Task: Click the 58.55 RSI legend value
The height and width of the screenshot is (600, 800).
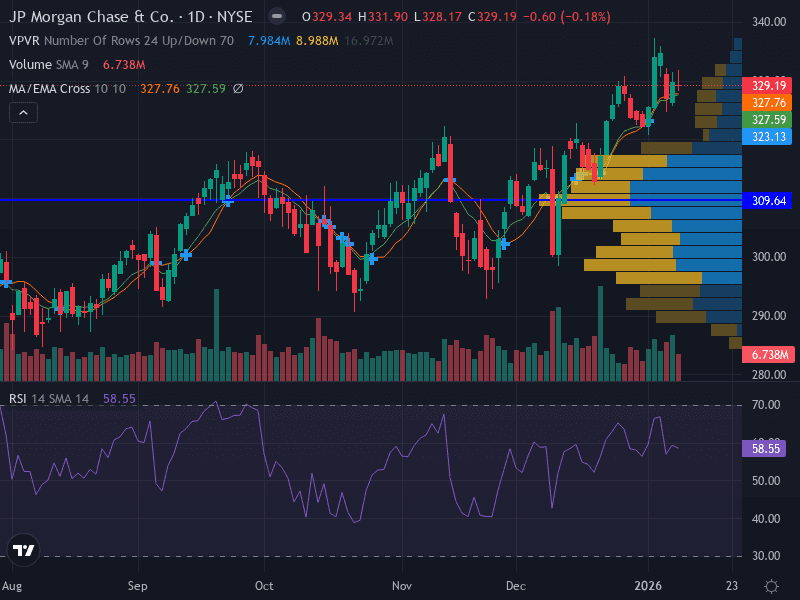Action: 119,398
